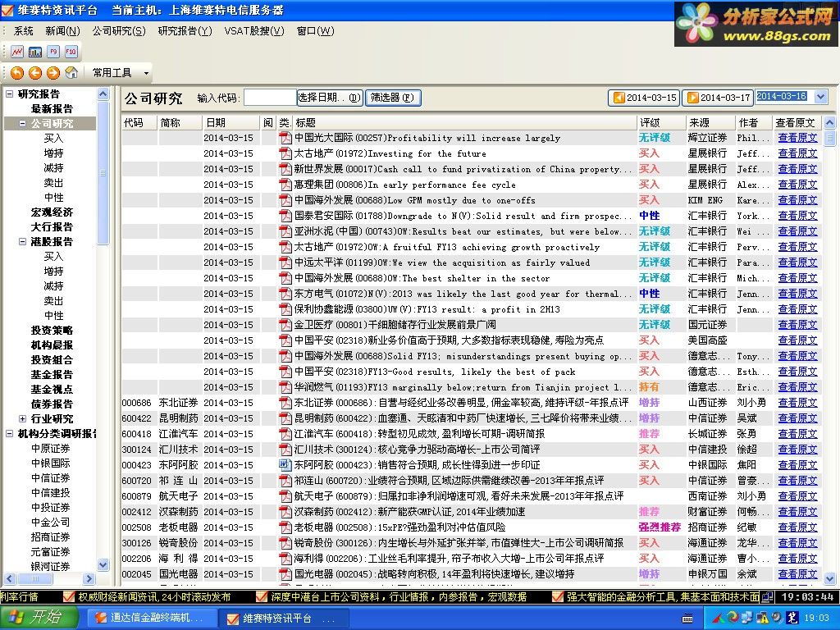Open 查看原文 link for 东北证券 row
Screen dimensions: 840x630
coord(797,402)
